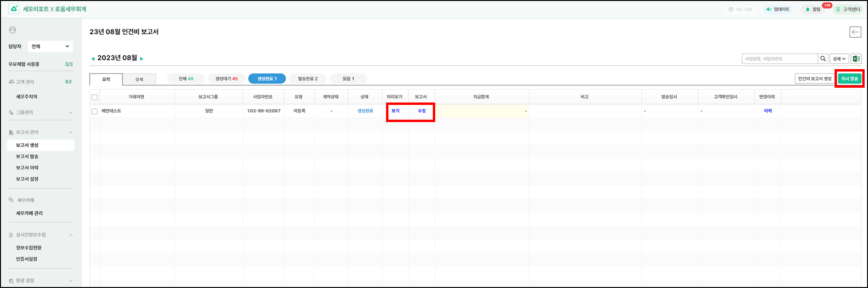Viewport: 868px width, 288px height.
Task: Click the business name search field
Action: pyautogui.click(x=780, y=59)
